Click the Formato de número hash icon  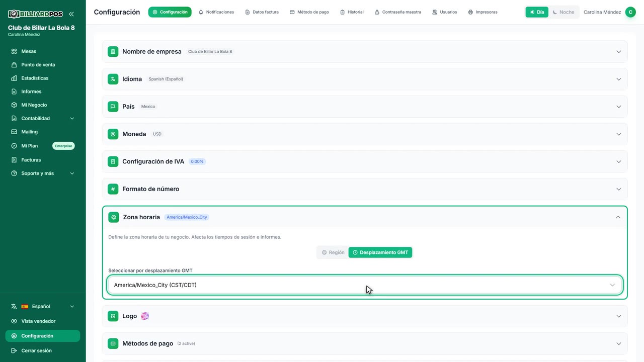(113, 189)
